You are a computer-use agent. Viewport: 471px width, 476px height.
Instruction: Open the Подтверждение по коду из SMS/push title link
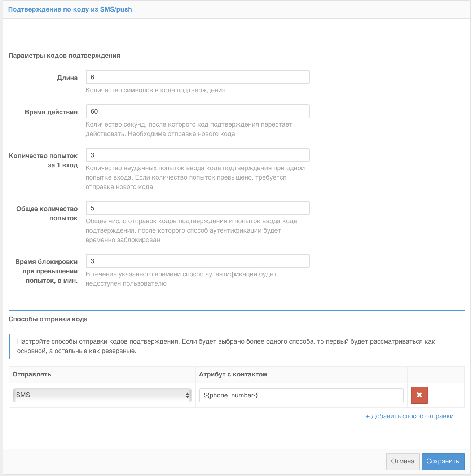click(x=70, y=9)
